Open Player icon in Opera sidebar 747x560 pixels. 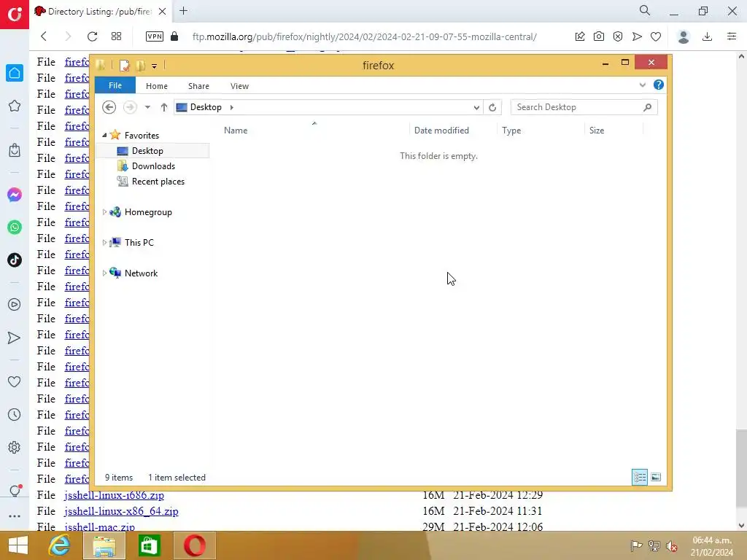(15, 304)
